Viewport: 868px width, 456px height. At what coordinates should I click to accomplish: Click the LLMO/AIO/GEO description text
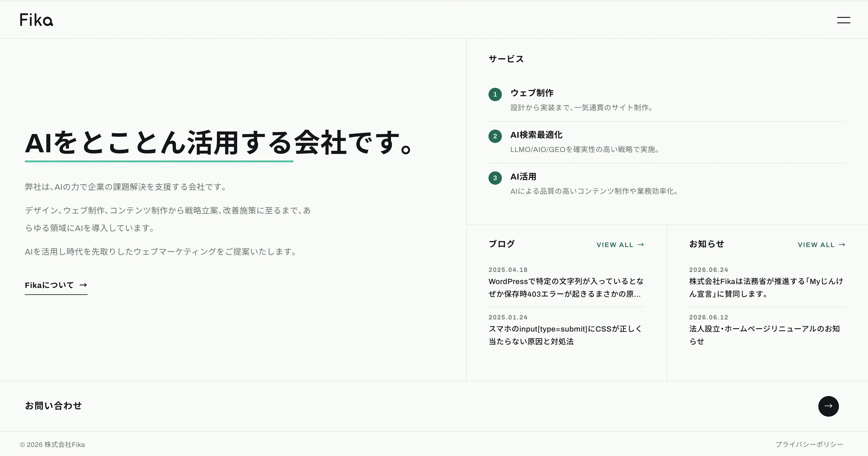(585, 149)
